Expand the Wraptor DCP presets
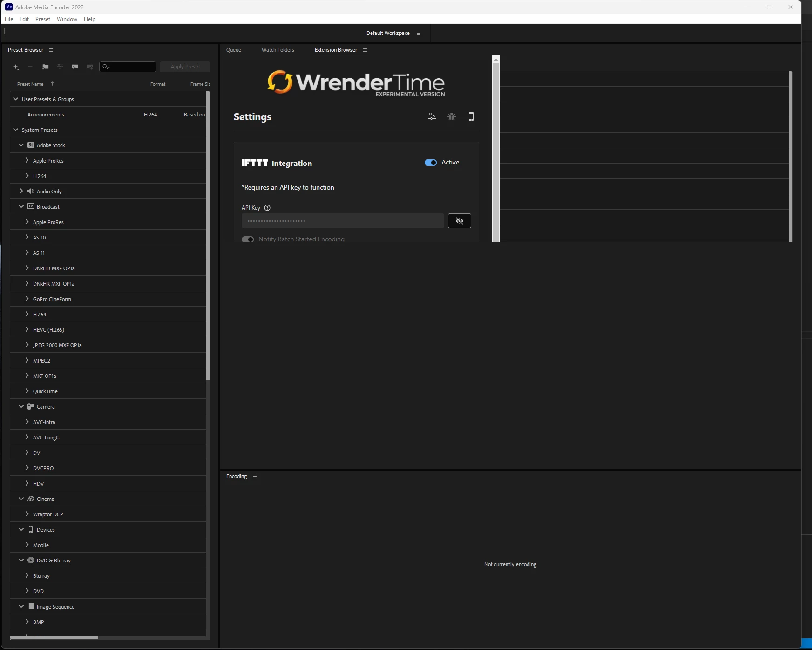812x650 pixels. [x=27, y=514]
